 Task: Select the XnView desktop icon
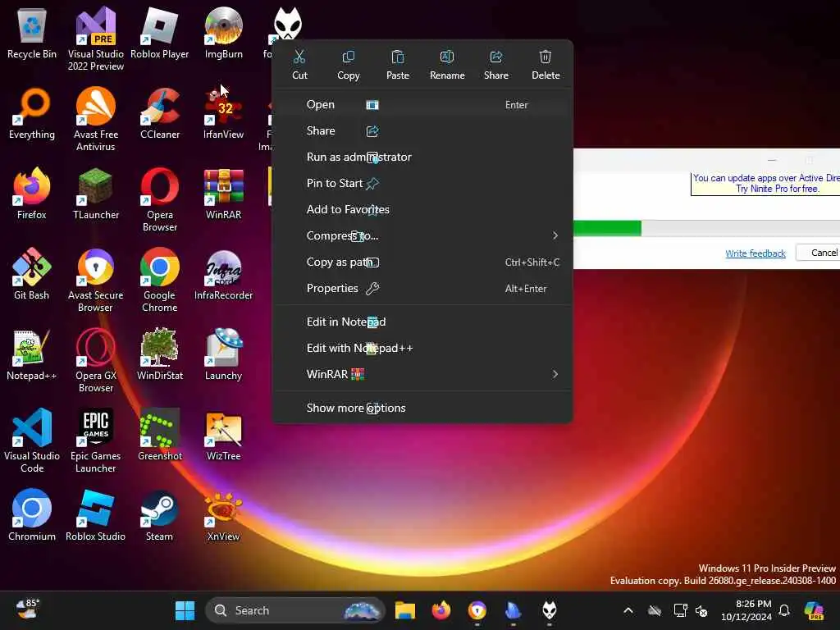click(x=223, y=516)
